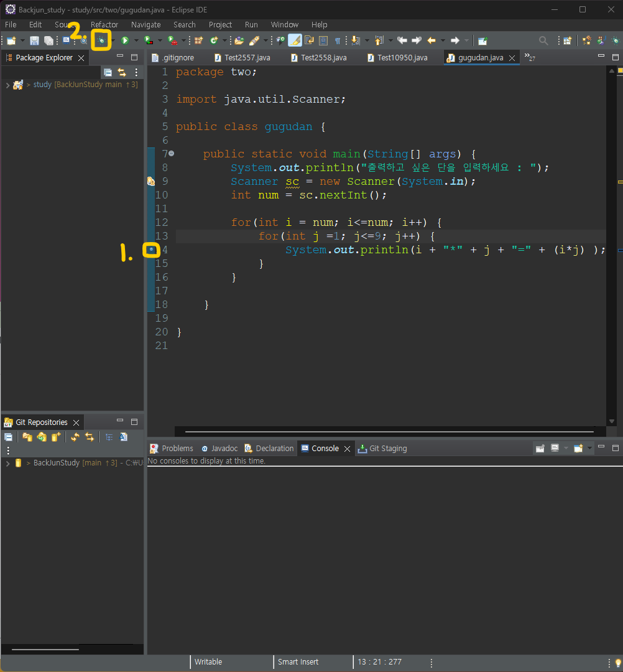623x672 pixels.
Task: Toggle Link with Editor in Package Explorer
Action: point(122,72)
